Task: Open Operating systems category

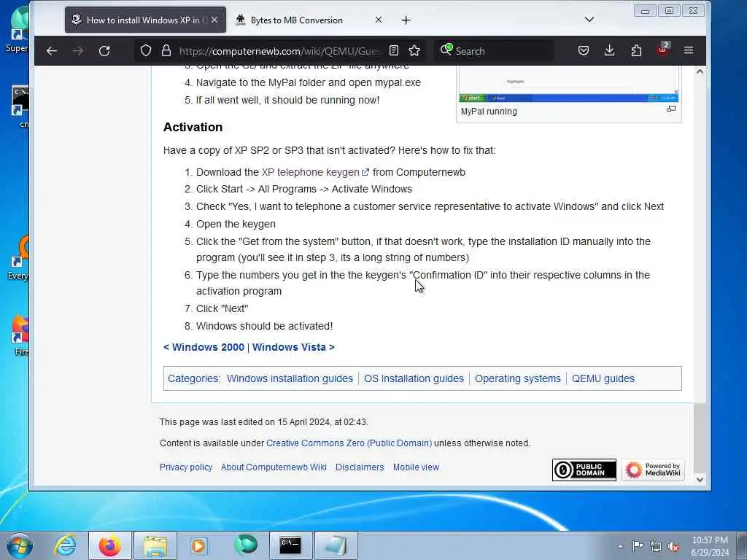Action: pos(517,378)
